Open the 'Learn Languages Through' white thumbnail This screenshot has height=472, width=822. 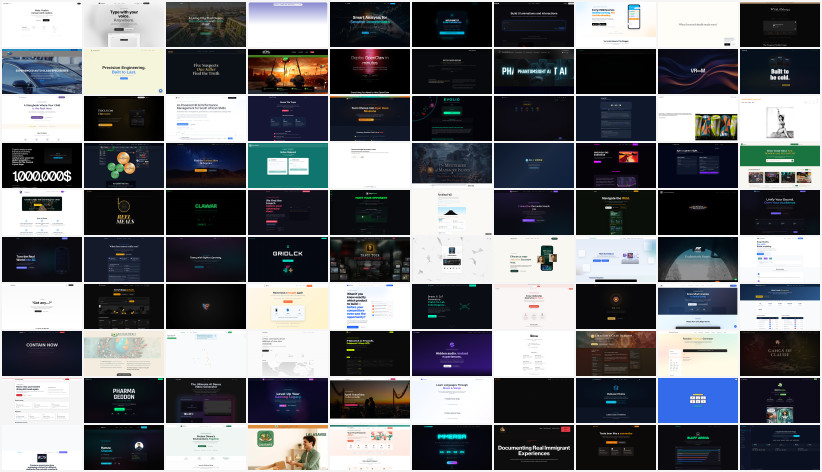click(x=452, y=401)
